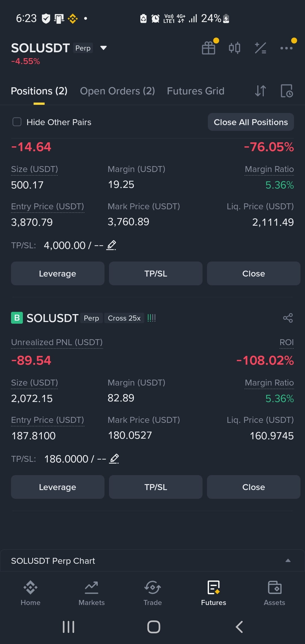Open SOLUSDT Perp pair dropdown arrow

pyautogui.click(x=103, y=48)
